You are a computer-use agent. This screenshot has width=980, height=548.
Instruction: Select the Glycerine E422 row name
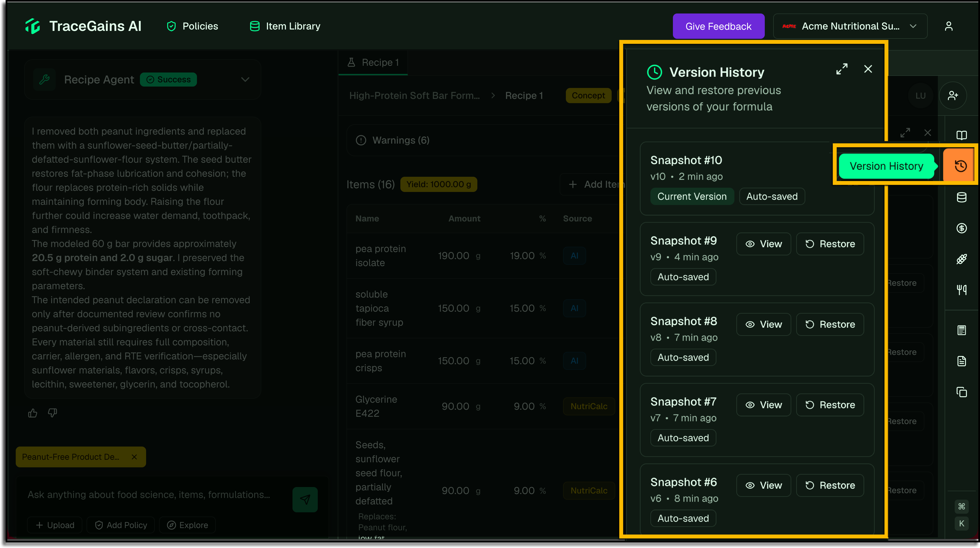[x=376, y=406]
